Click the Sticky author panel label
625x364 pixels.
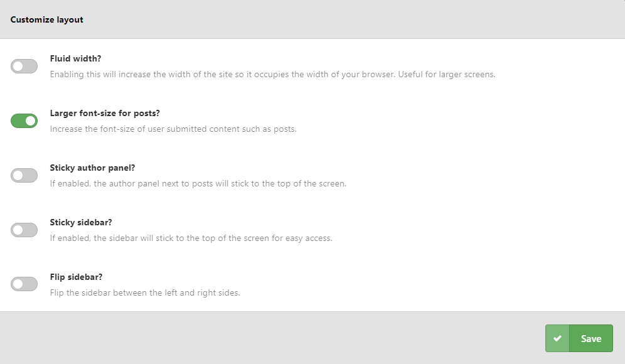click(x=92, y=168)
